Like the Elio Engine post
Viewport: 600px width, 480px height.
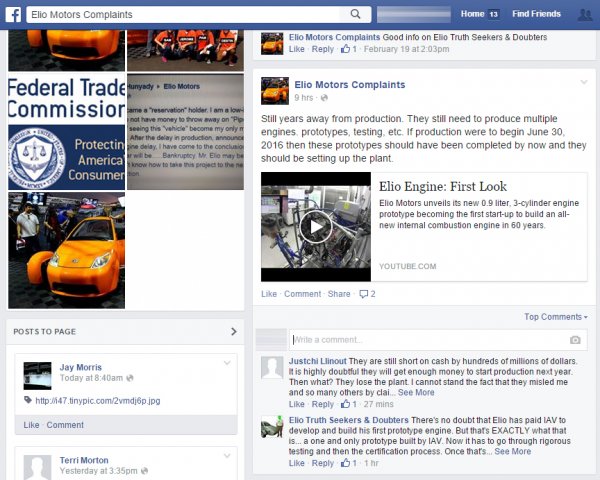click(269, 294)
